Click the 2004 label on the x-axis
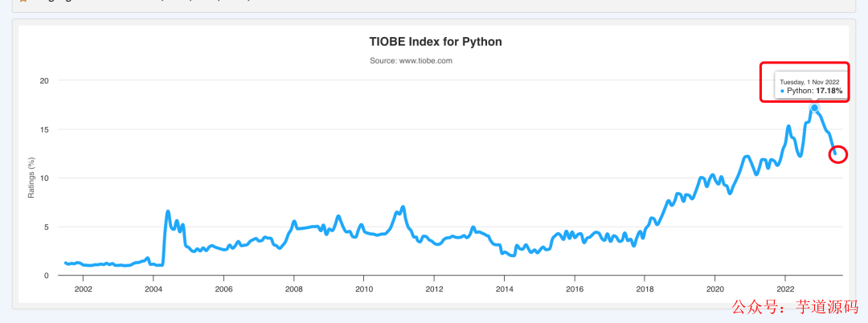The image size is (868, 323). (x=154, y=289)
